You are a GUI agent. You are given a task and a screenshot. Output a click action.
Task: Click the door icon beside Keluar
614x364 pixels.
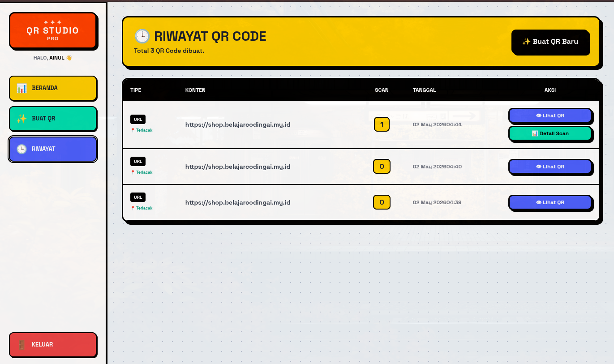point(21,345)
